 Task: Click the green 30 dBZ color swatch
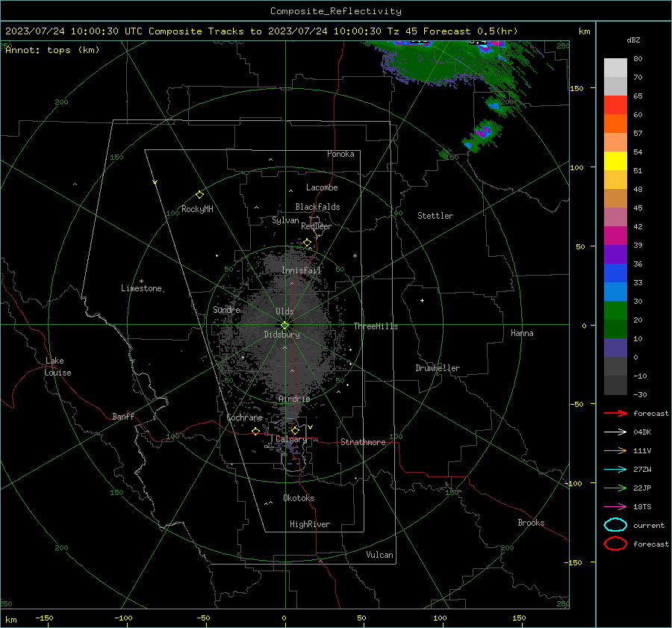click(615, 310)
